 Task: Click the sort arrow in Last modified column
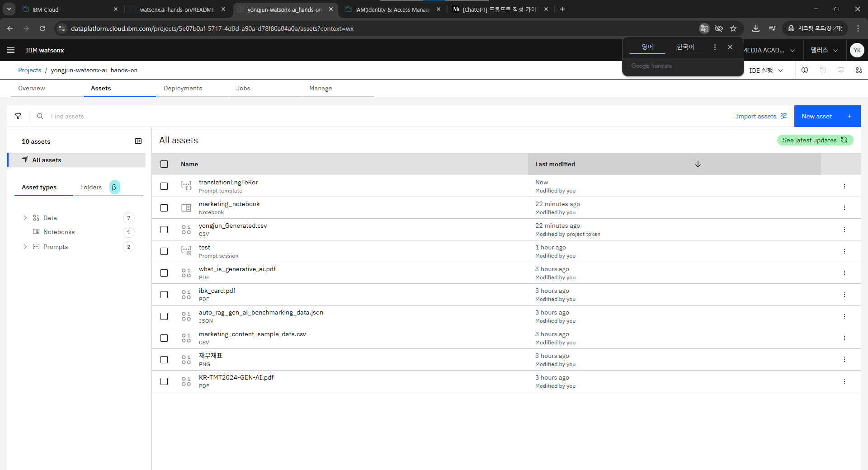[x=698, y=164]
